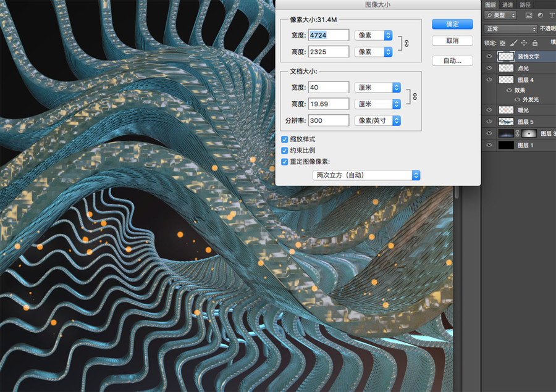Open the 两次立方（自动）resampling method dropdown
Screen dimensions: 556x392
click(x=366, y=175)
